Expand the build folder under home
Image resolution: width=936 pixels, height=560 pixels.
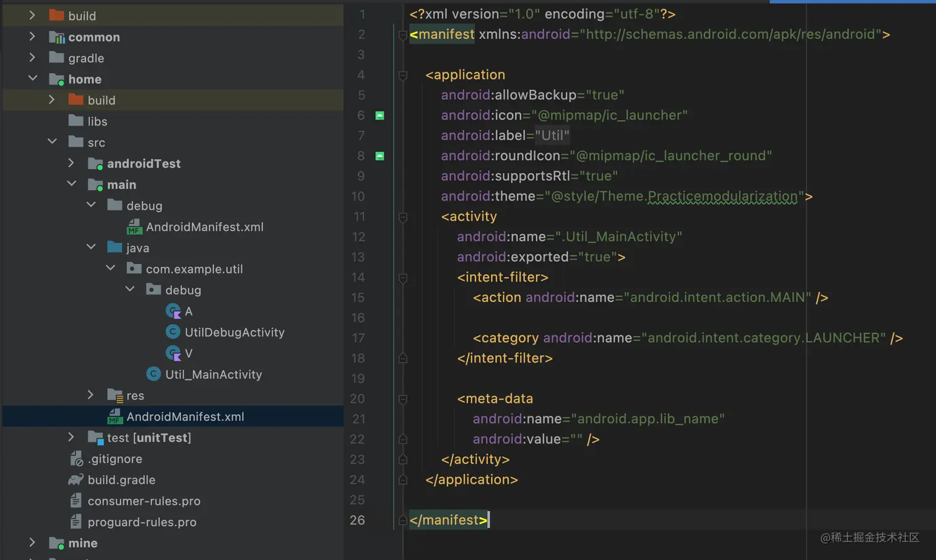tap(52, 100)
